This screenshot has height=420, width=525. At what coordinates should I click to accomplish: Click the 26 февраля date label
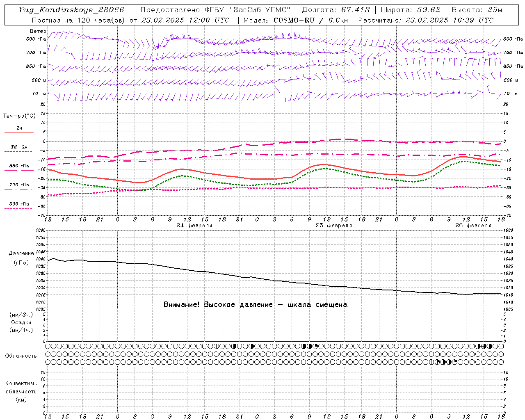coord(473,226)
